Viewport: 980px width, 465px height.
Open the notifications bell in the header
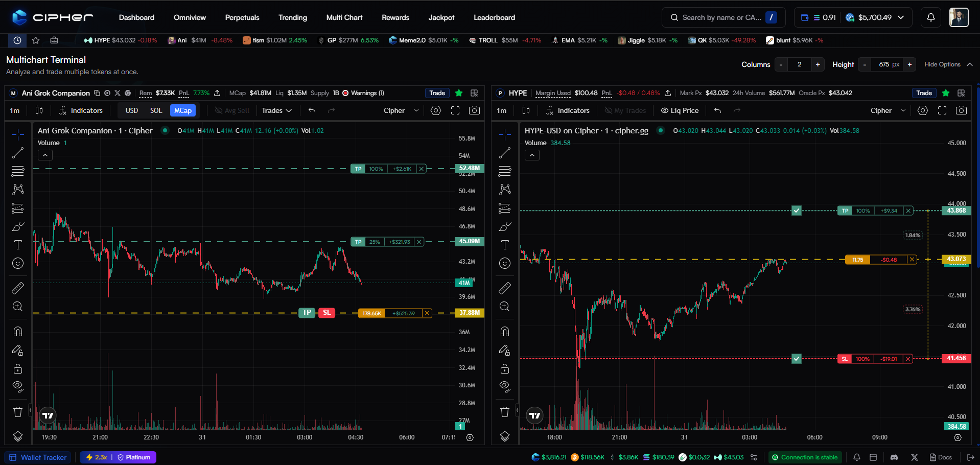pyautogui.click(x=931, y=17)
